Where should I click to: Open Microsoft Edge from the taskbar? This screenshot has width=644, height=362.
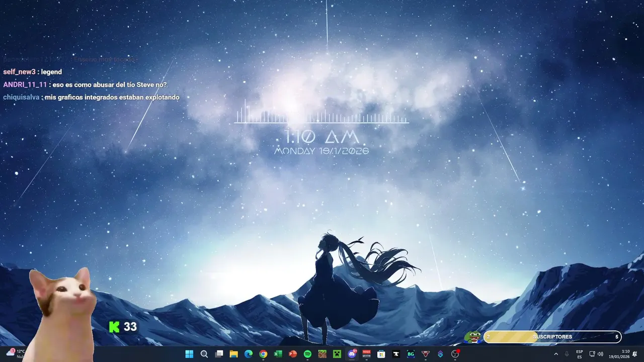pyautogui.click(x=249, y=354)
